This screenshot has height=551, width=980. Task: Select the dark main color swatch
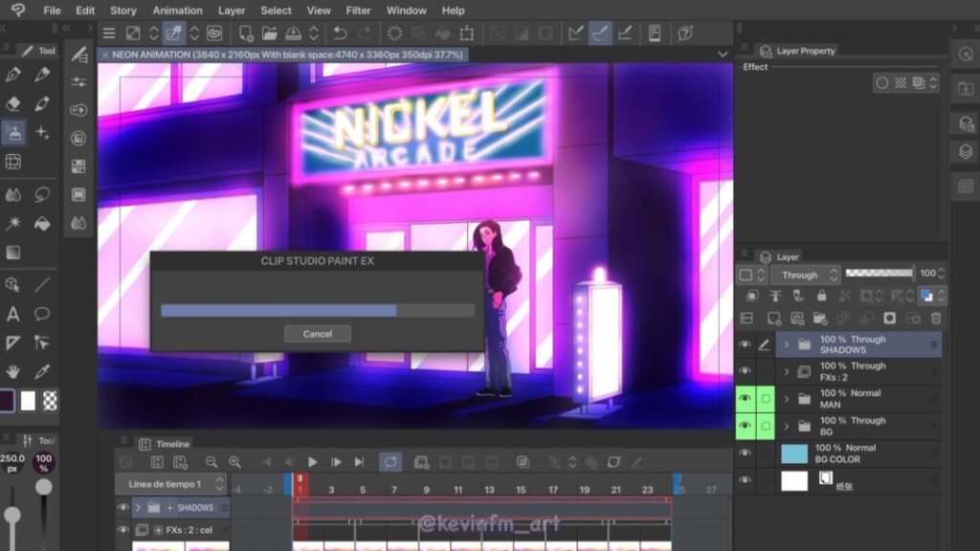pos(8,400)
